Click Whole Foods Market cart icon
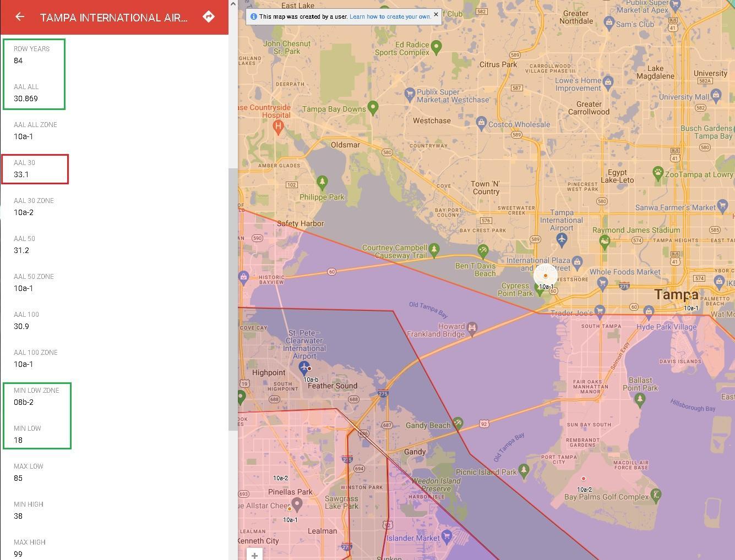The image size is (735, 560). coord(602,283)
